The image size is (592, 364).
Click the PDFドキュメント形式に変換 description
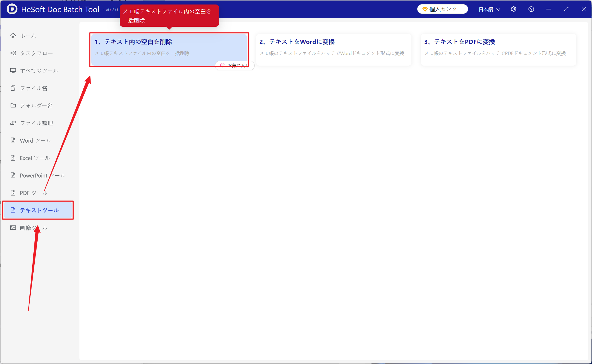pos(495,53)
